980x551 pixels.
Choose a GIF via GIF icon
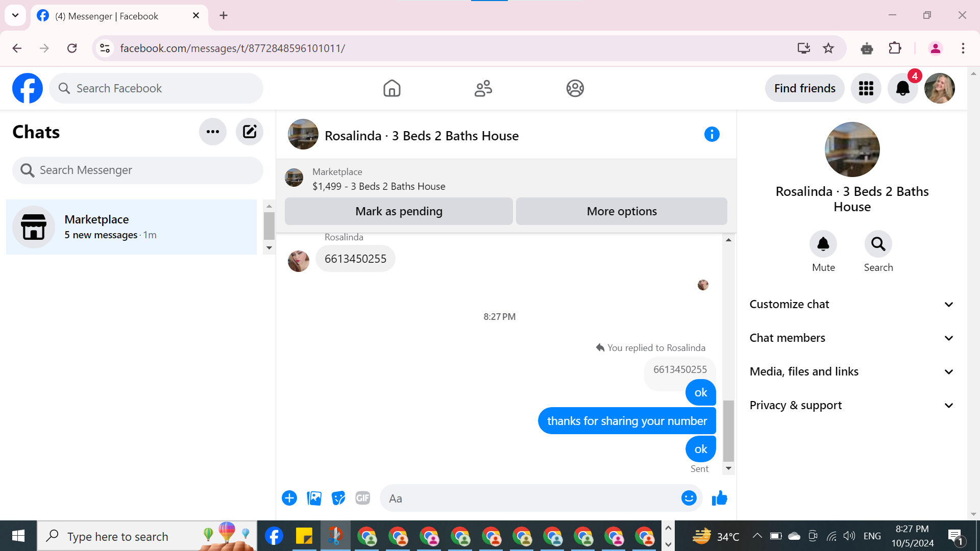click(362, 498)
